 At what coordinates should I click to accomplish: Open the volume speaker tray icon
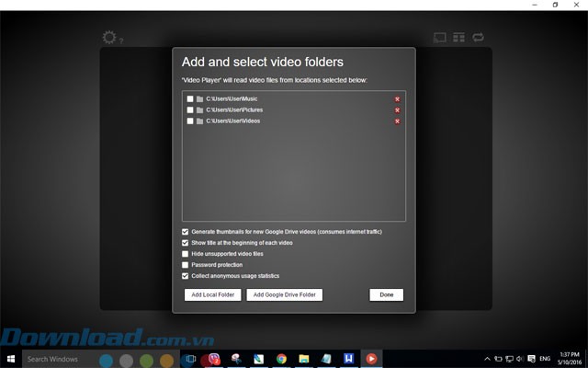(520, 359)
